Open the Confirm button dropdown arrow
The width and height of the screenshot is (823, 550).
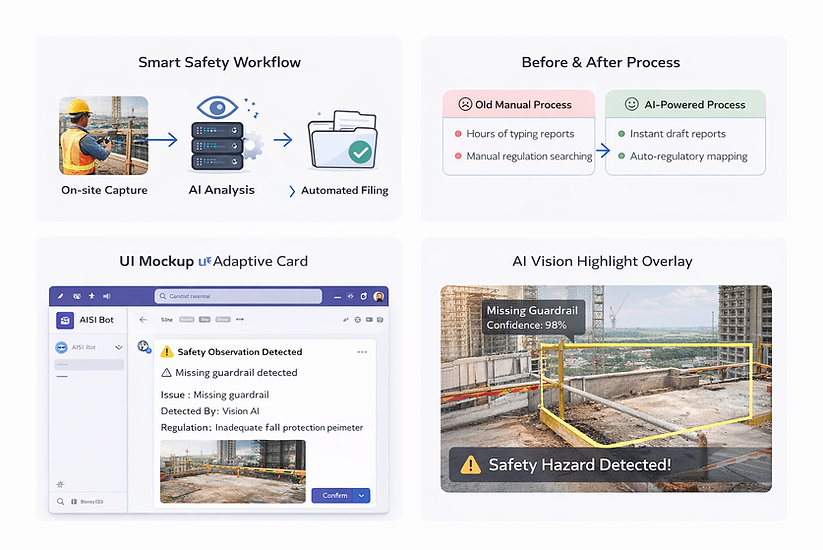click(362, 495)
